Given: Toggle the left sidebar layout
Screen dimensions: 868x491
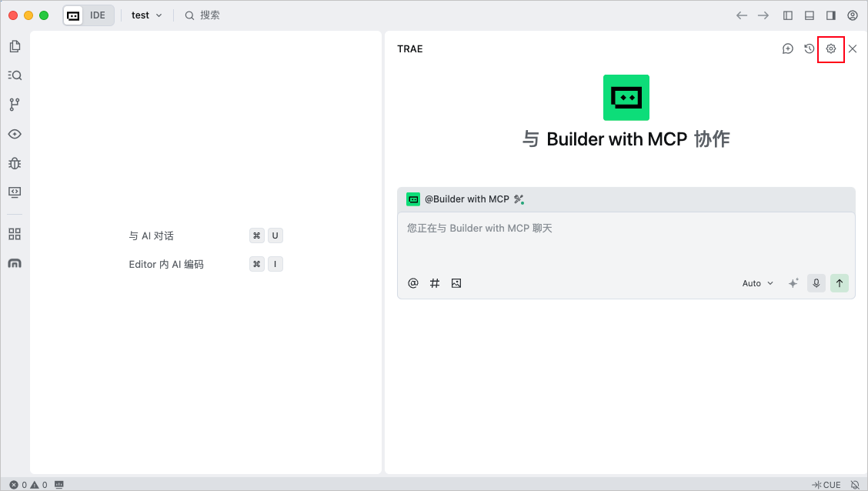Looking at the screenshot, I should click(x=788, y=15).
